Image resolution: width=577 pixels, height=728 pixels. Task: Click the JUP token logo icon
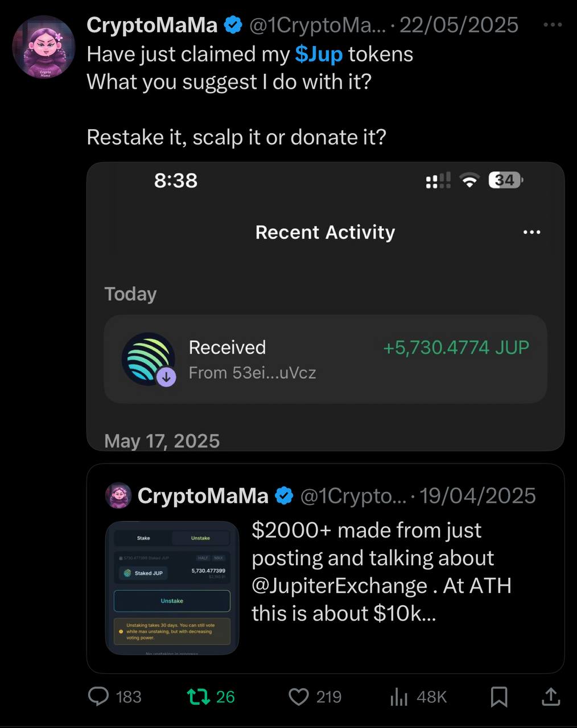click(148, 358)
